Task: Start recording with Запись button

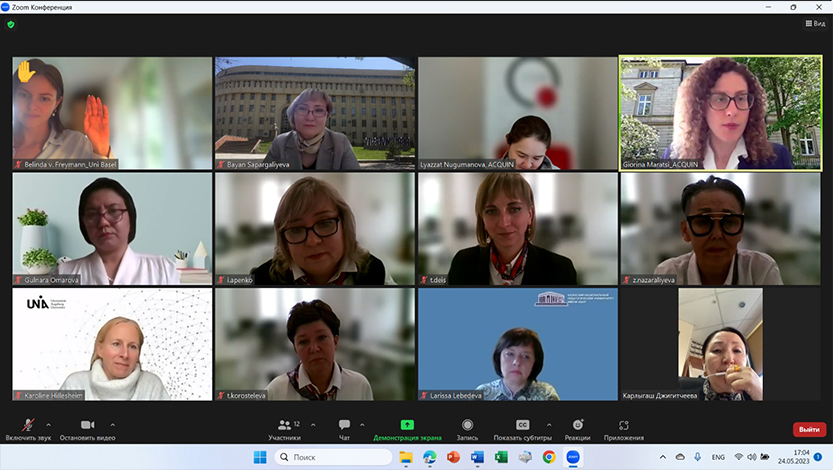Action: 467,426
